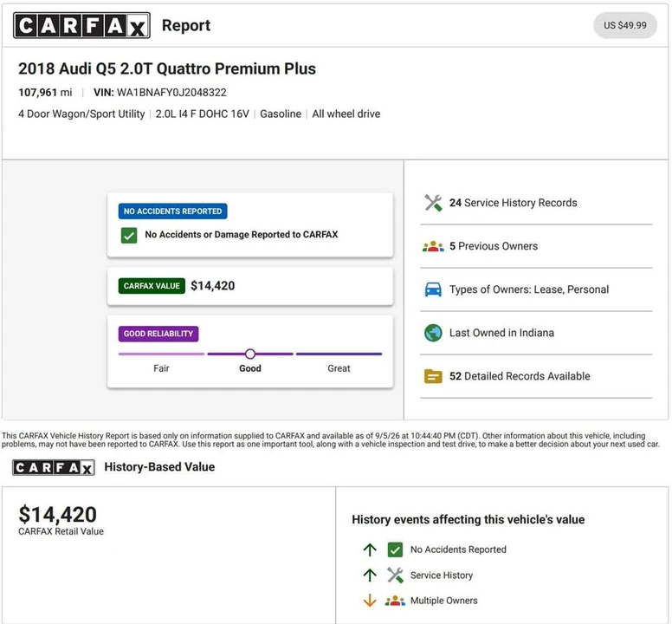The image size is (672, 624).
Task: Click the wrench icon in History events list
Action: pyautogui.click(x=395, y=575)
